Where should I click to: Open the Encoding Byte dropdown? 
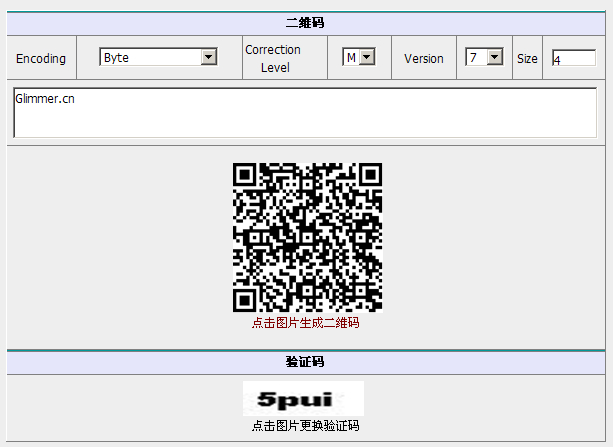click(158, 57)
